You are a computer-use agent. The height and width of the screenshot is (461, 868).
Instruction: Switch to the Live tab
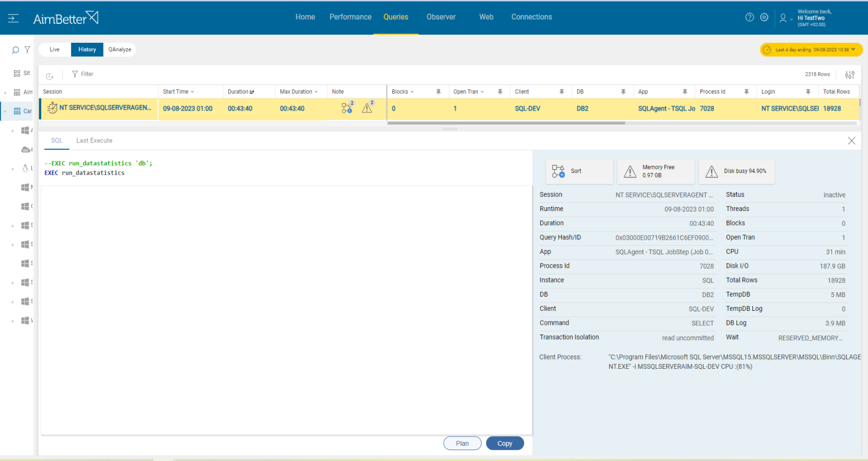[x=55, y=49]
